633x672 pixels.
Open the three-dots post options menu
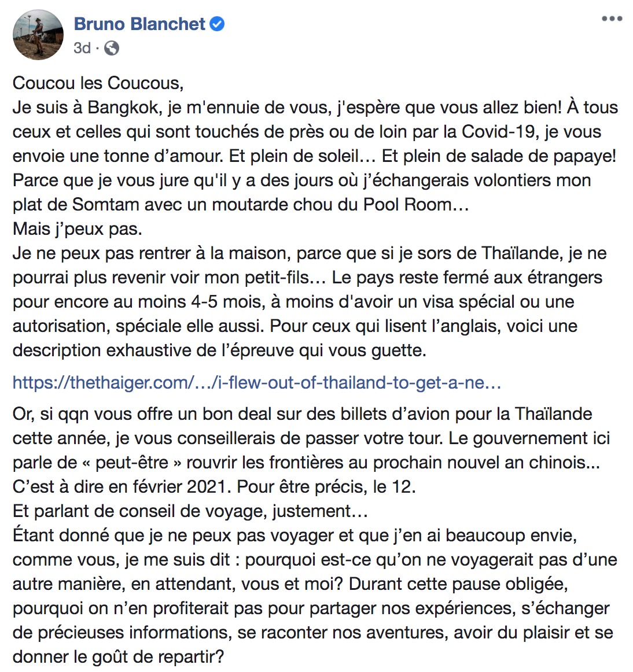(612, 19)
